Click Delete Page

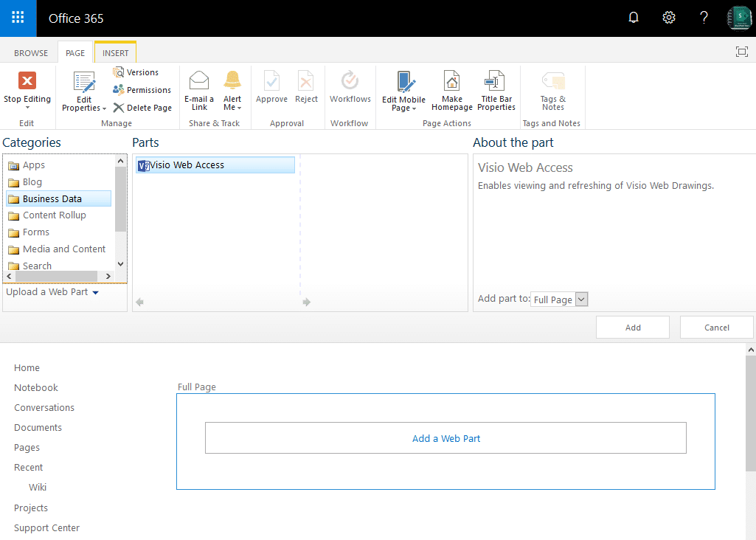142,108
